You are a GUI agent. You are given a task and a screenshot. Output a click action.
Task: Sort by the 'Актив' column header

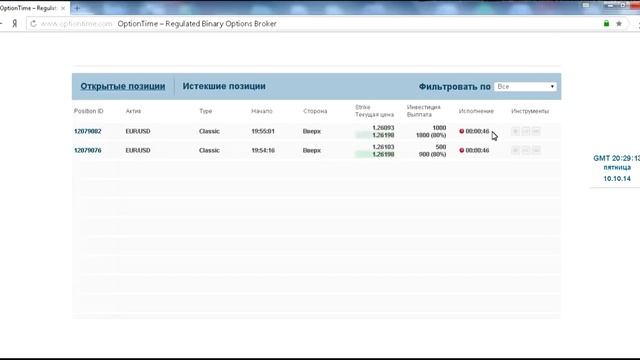coord(133,111)
